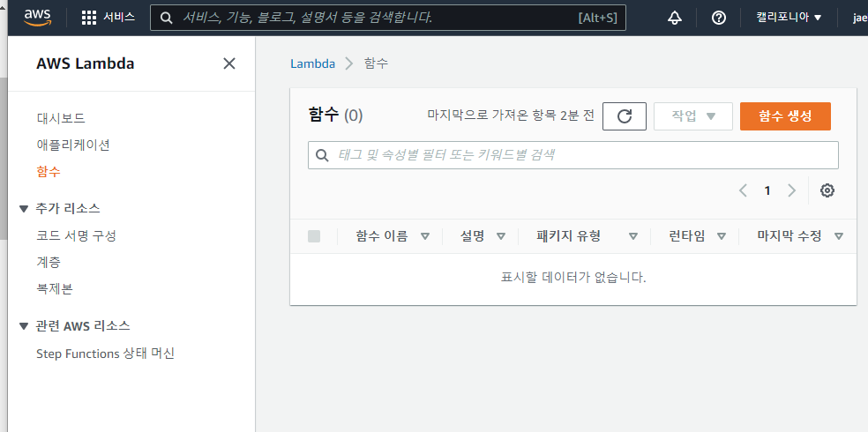
Task: Click the 서비스 label in top bar
Action: click(x=119, y=17)
